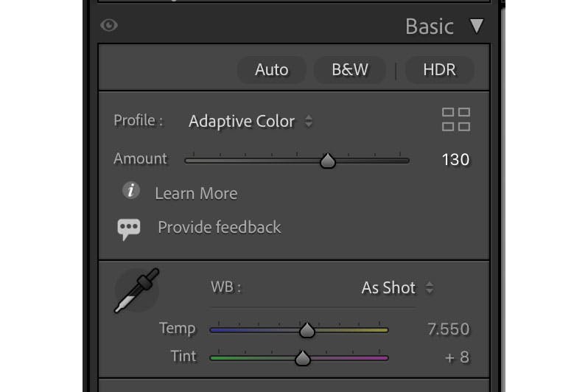Click the Tint slider handle

tap(303, 358)
